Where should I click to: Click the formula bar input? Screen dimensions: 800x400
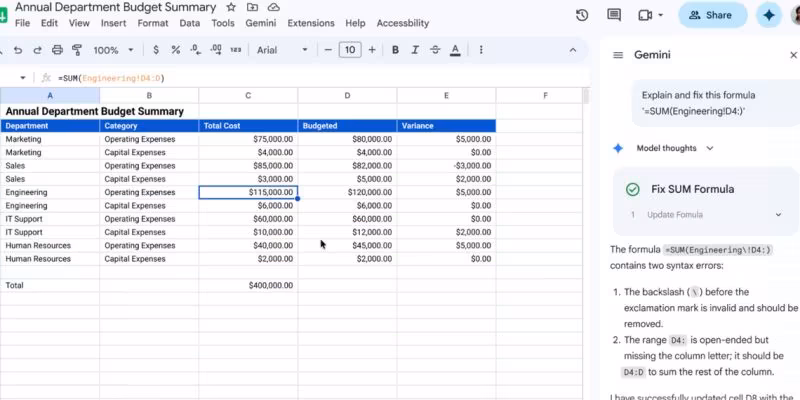321,78
